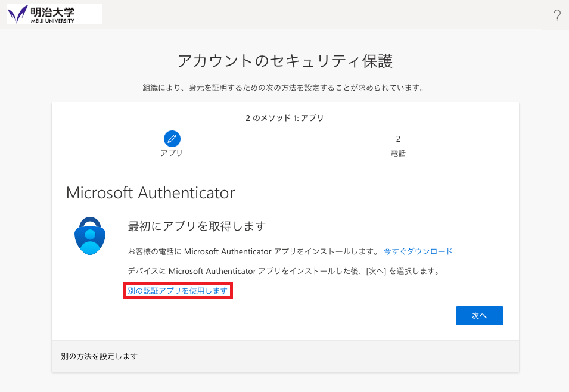Image resolution: width=569 pixels, height=392 pixels.
Task: Click the Microsoft Authenticator lock icon
Action: (x=90, y=236)
